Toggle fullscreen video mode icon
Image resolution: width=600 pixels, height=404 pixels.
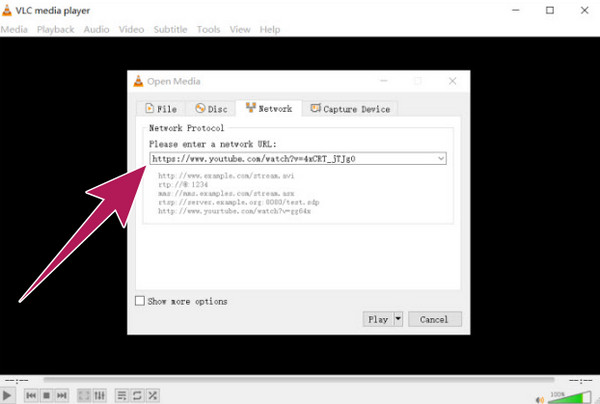tap(84, 396)
